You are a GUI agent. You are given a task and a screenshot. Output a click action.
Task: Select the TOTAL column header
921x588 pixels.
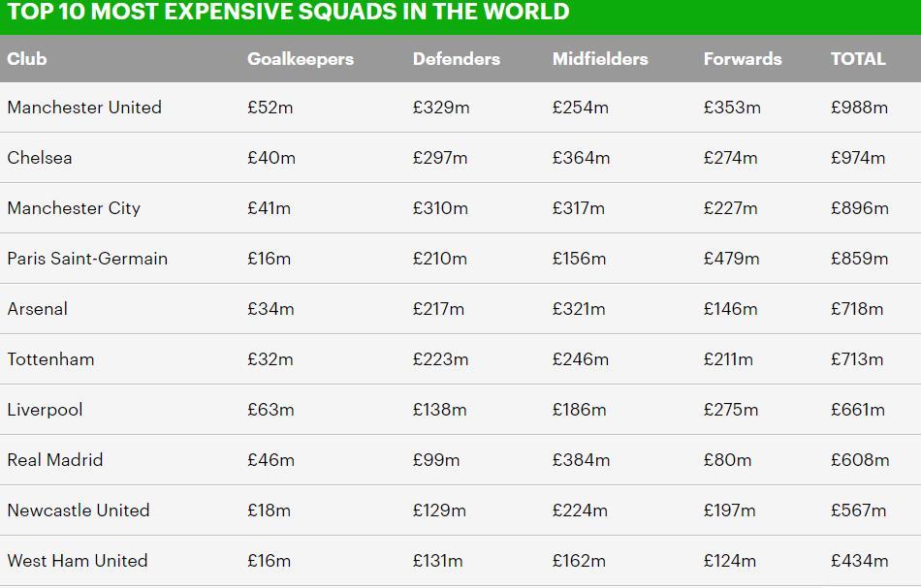858,59
